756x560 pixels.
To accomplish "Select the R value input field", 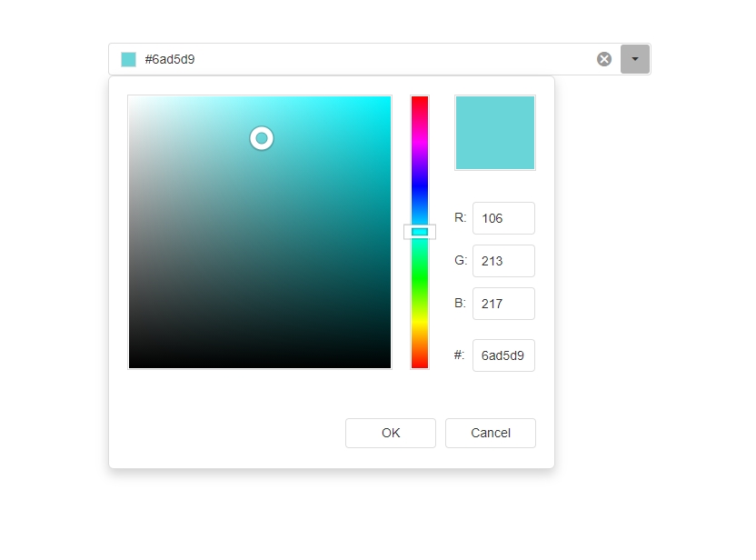I will 503,218.
